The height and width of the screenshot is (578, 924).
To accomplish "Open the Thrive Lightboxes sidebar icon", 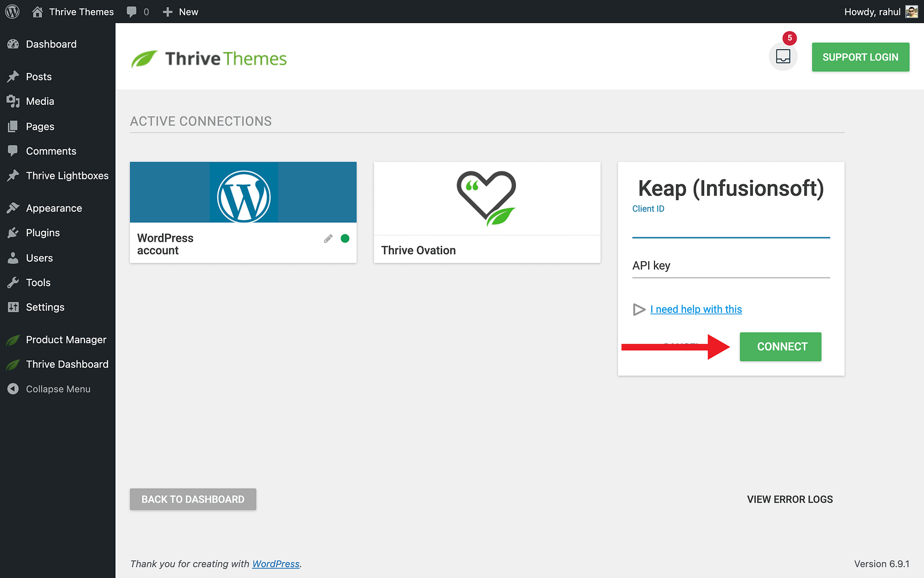I will (13, 176).
